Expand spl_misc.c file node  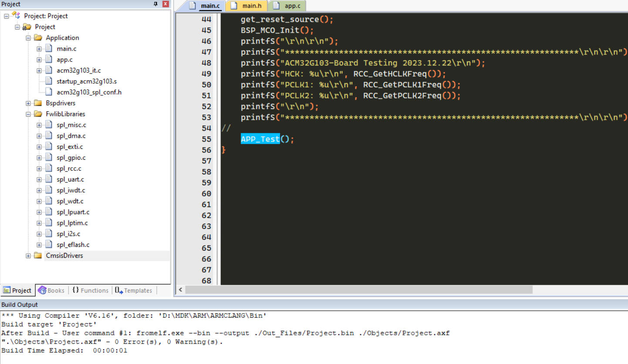pos(39,125)
